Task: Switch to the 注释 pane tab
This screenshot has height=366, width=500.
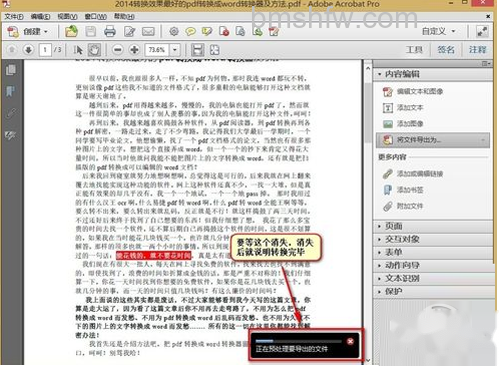Action: coord(477,50)
